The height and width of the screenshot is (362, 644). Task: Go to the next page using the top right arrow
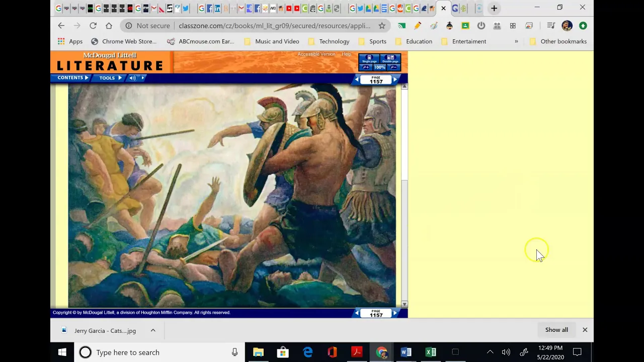click(x=395, y=79)
